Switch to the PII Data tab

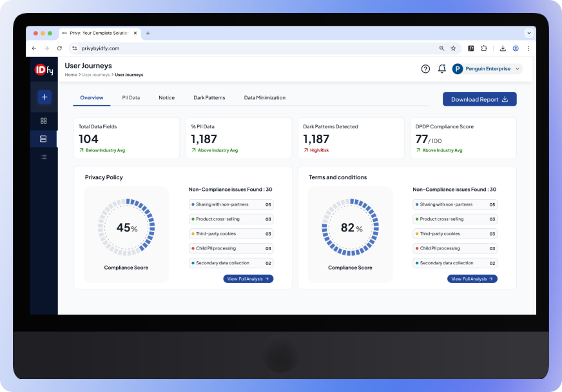coord(130,97)
